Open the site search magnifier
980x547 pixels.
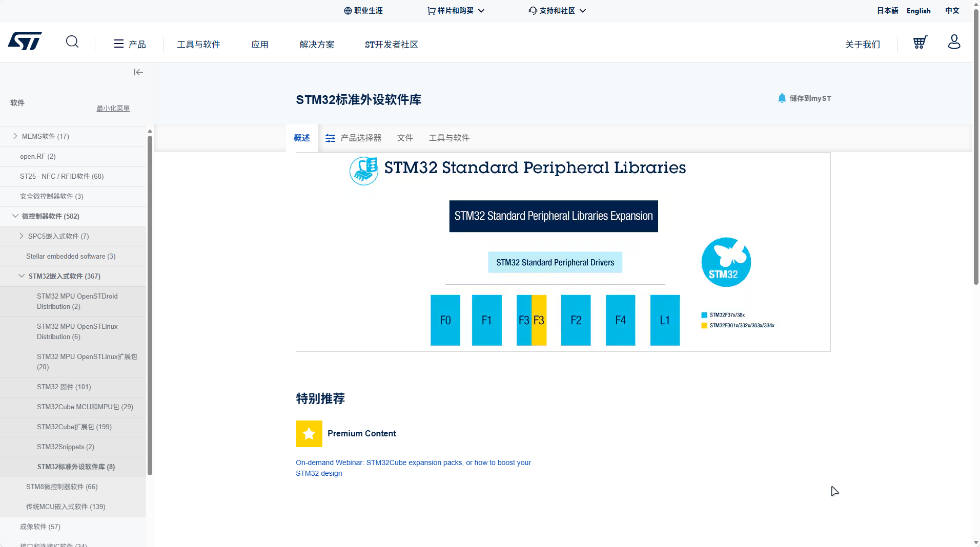point(72,42)
